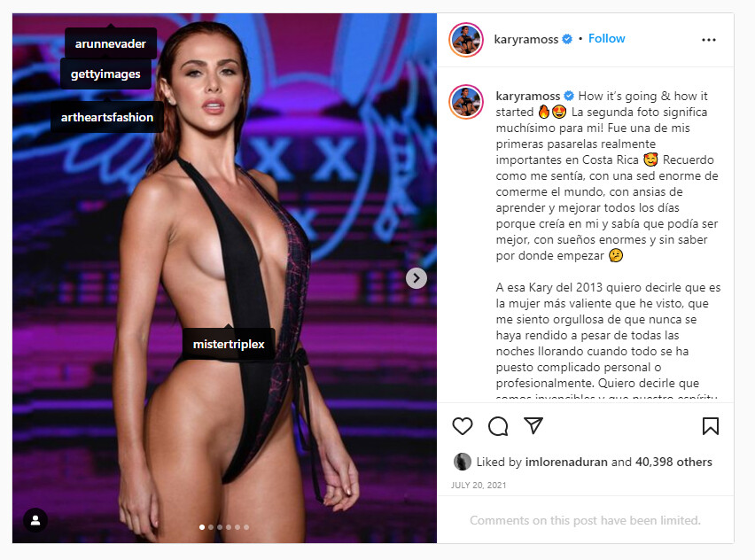View imlorenaduran's profile from likes
The height and width of the screenshot is (560, 755).
tap(565, 462)
